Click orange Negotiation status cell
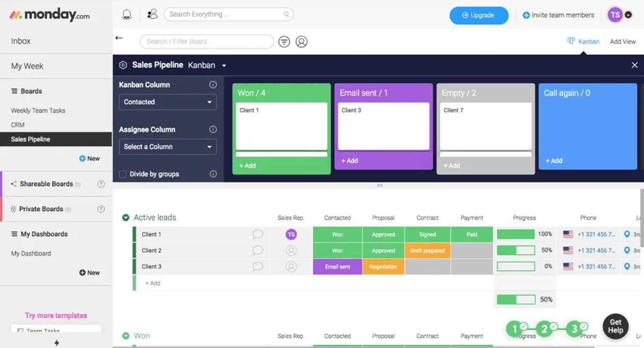The width and height of the screenshot is (644, 348). click(383, 266)
